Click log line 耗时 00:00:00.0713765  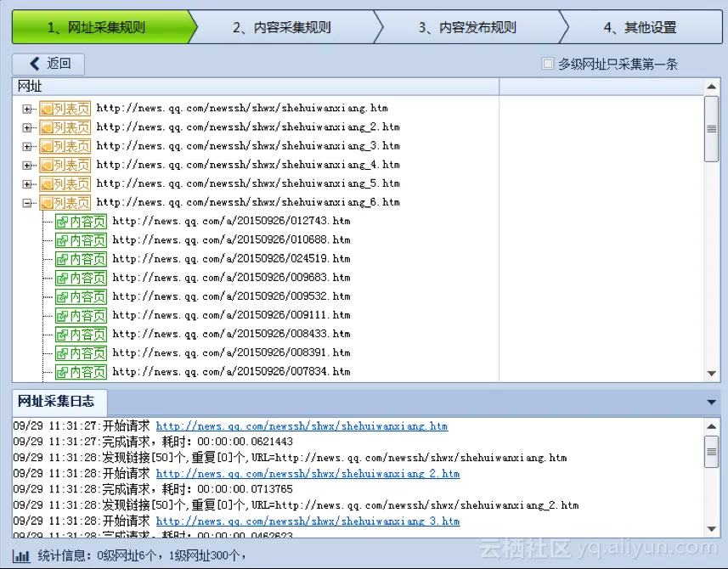pos(153,489)
